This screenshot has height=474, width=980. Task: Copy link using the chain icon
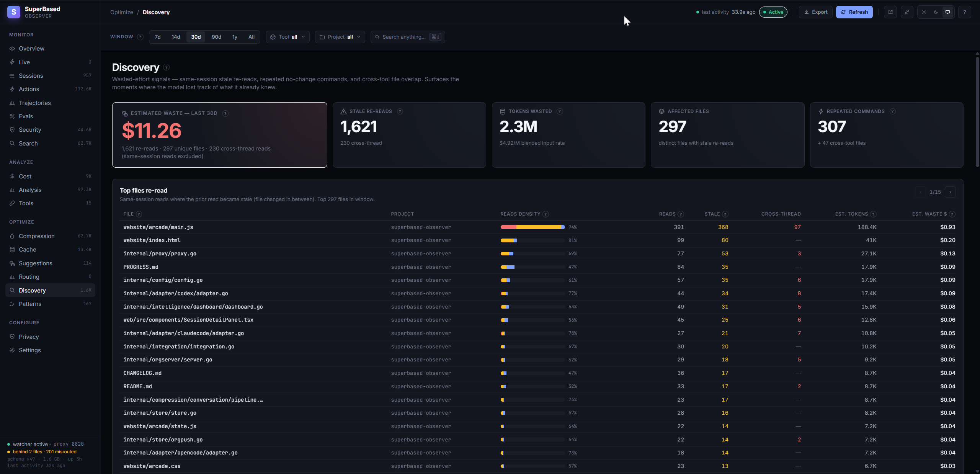coord(907,12)
